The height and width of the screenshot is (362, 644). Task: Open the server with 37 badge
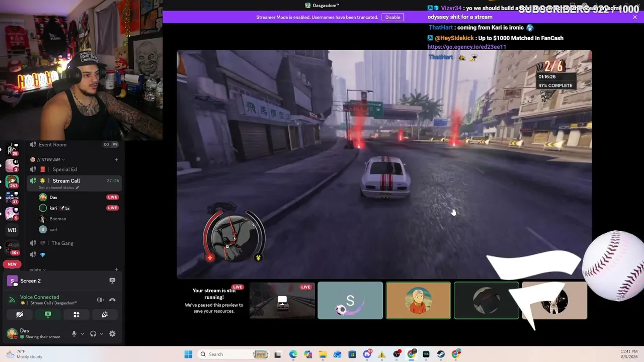pyautogui.click(x=12, y=197)
